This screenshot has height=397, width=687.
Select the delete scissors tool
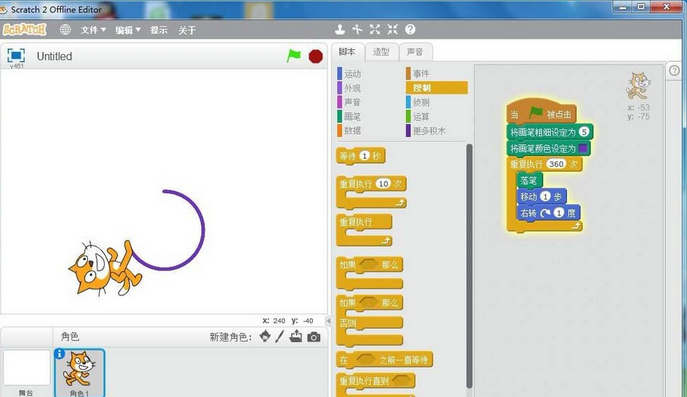(x=358, y=29)
